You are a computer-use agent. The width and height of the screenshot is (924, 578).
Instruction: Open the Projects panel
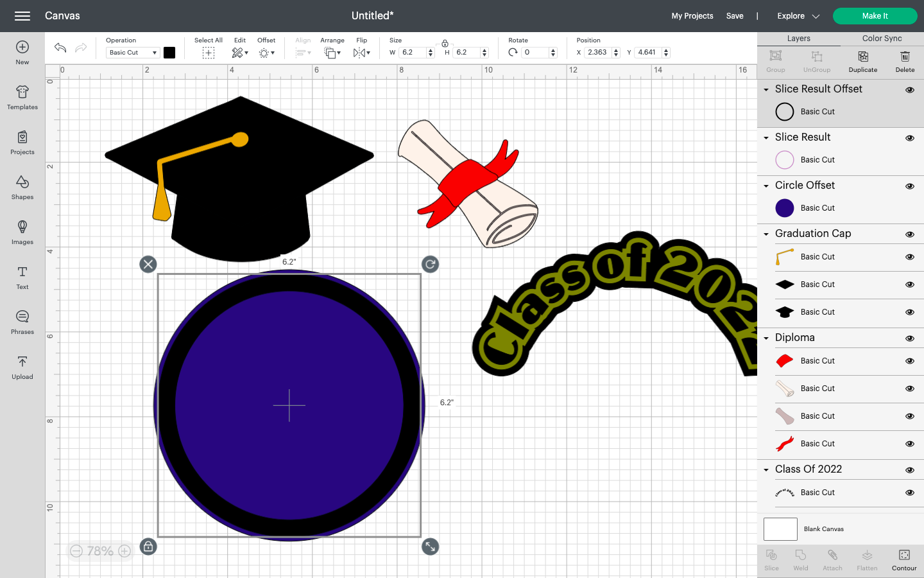22,142
